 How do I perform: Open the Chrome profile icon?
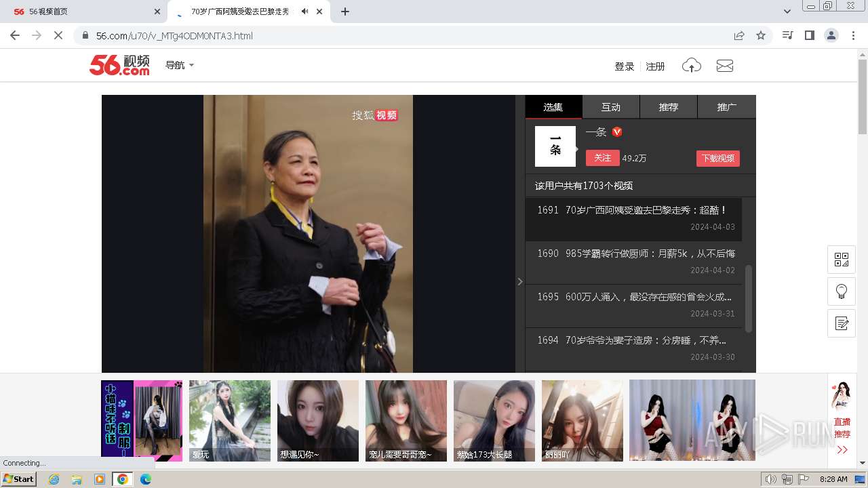831,35
